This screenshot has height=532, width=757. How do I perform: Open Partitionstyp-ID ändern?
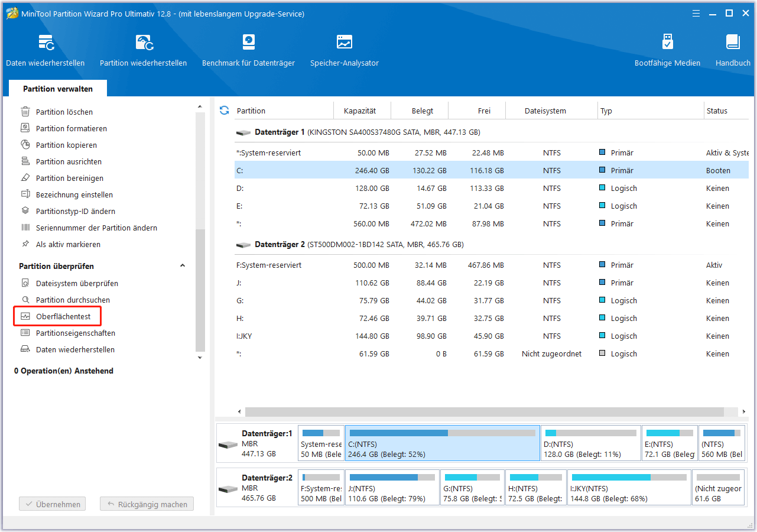(x=75, y=211)
